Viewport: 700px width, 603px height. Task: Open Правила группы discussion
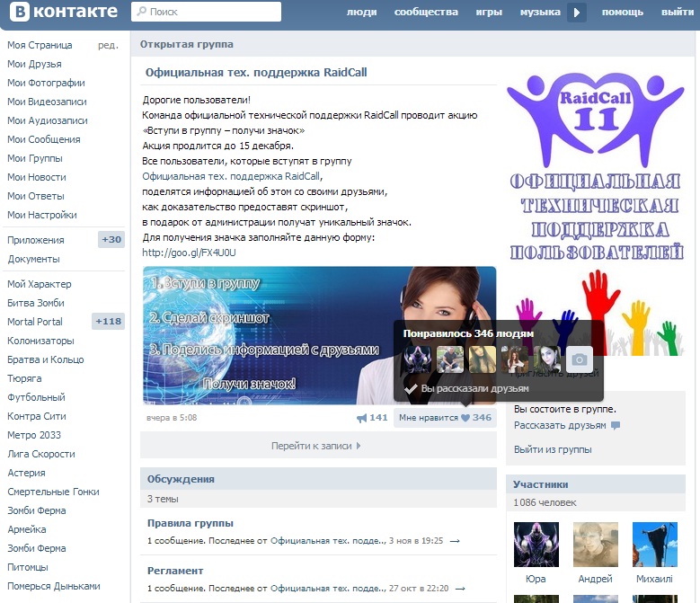coord(191,523)
